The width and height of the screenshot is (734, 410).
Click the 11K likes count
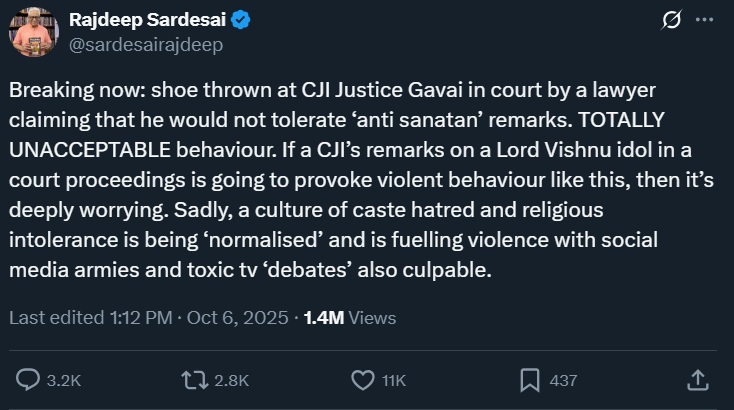click(394, 381)
